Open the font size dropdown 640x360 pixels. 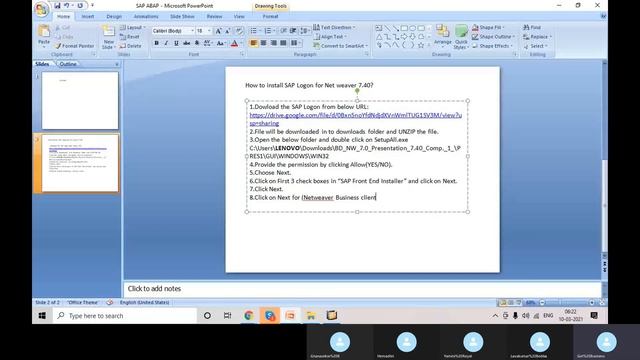pyautogui.click(x=209, y=31)
